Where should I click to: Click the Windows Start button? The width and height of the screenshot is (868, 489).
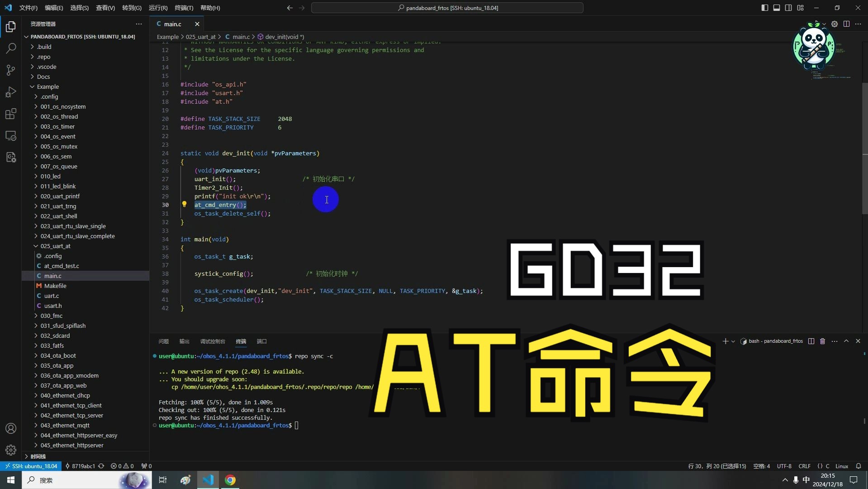pyautogui.click(x=11, y=480)
